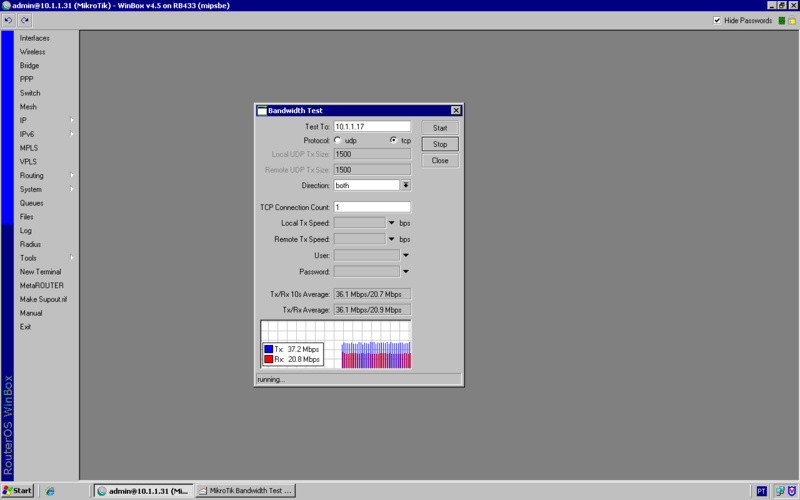The height and width of the screenshot is (500, 800).
Task: Click the Bandwidth Test window title icon
Action: click(262, 111)
